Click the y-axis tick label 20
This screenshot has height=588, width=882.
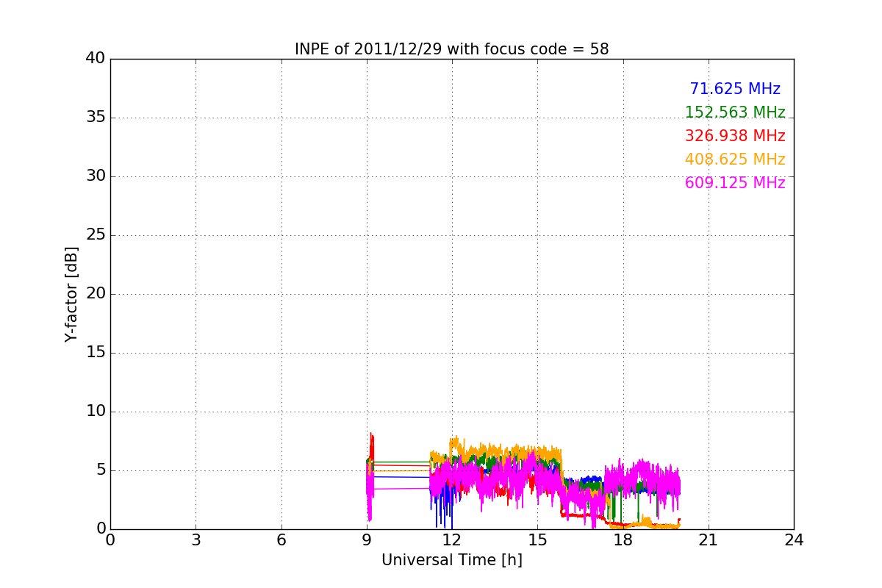96,294
